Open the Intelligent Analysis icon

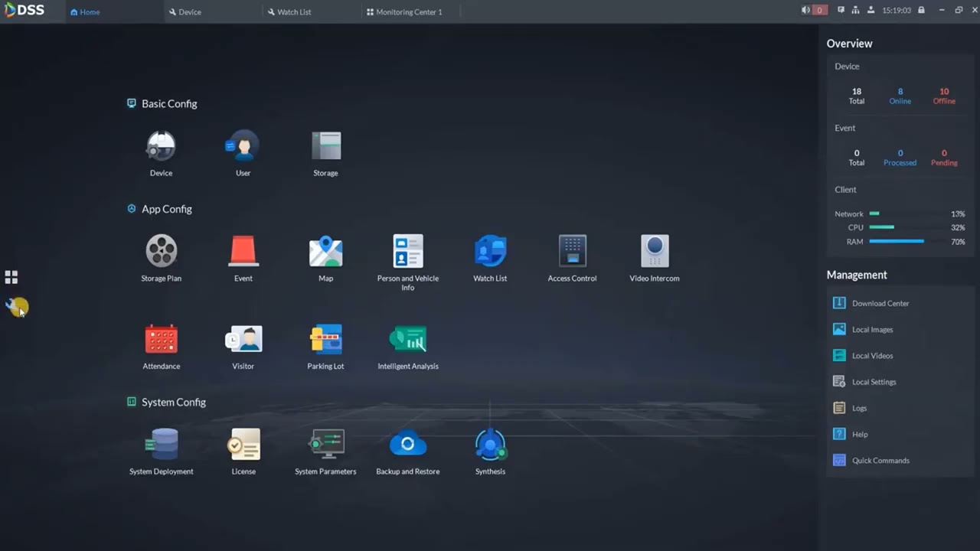[x=408, y=339]
